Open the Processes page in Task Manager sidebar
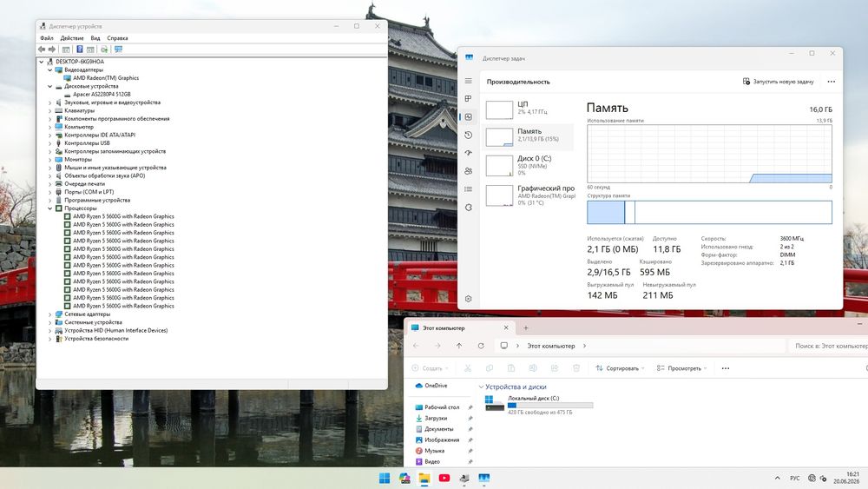Screen dimensions: 868x489 [x=469, y=98]
